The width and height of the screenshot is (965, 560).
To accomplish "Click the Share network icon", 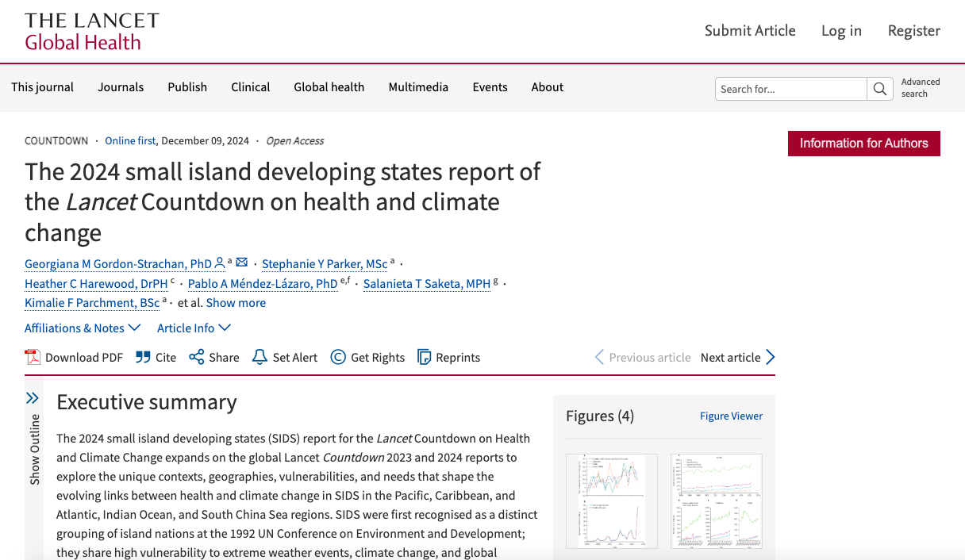I will pos(197,357).
